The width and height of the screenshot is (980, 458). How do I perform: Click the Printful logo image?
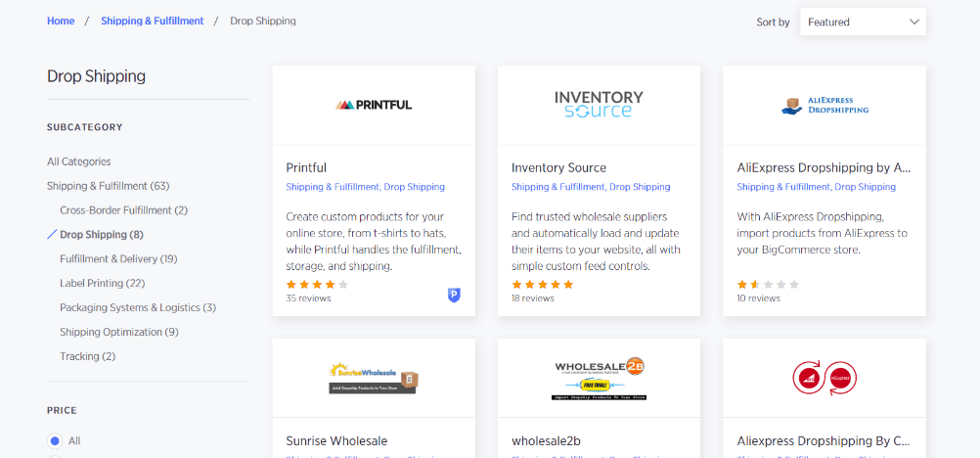click(374, 105)
